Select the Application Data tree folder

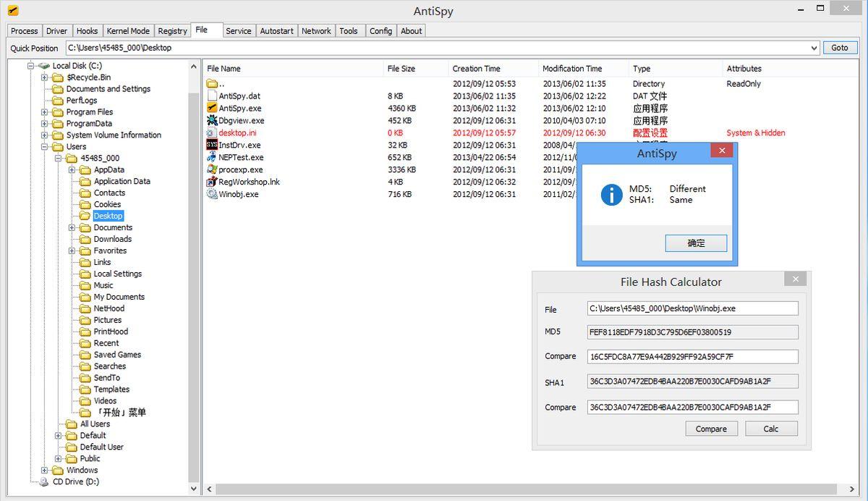click(x=122, y=181)
